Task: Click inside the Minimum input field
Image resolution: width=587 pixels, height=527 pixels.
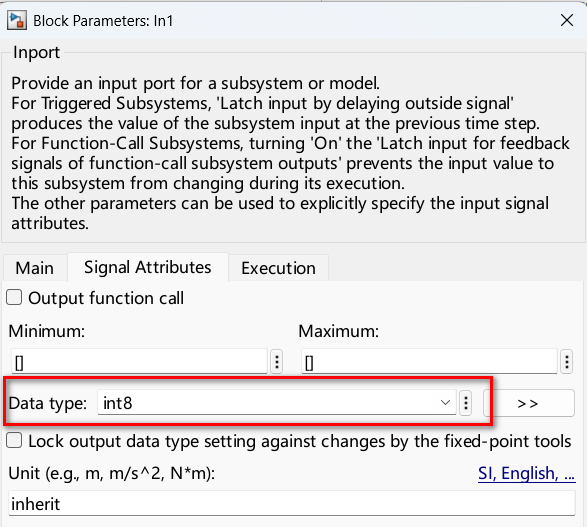Action: tap(139, 362)
